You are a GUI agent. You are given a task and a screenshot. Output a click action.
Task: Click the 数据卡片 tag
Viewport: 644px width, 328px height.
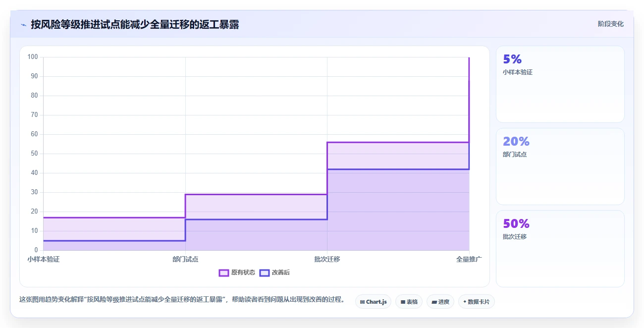477,302
